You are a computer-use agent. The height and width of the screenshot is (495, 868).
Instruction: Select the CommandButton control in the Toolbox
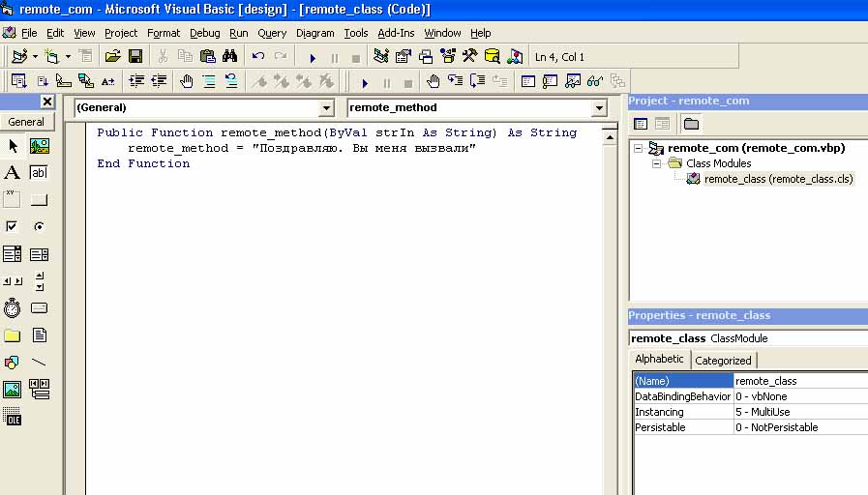point(40,199)
